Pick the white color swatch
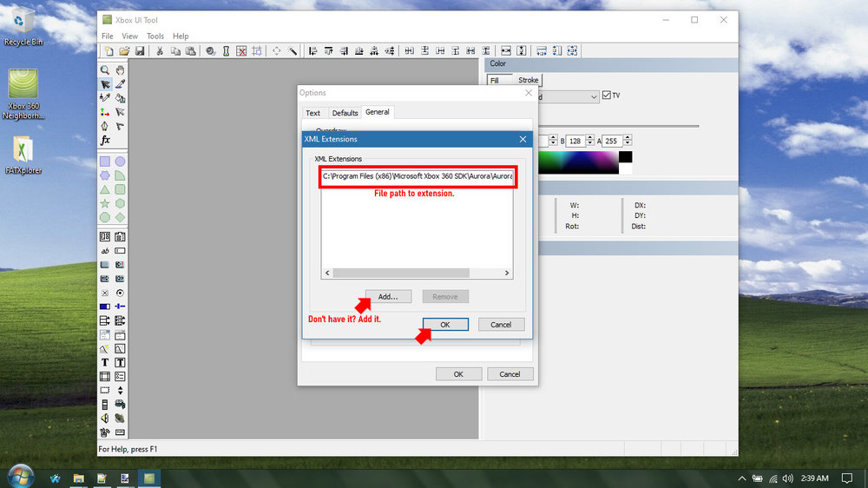The height and width of the screenshot is (488, 868). click(626, 168)
